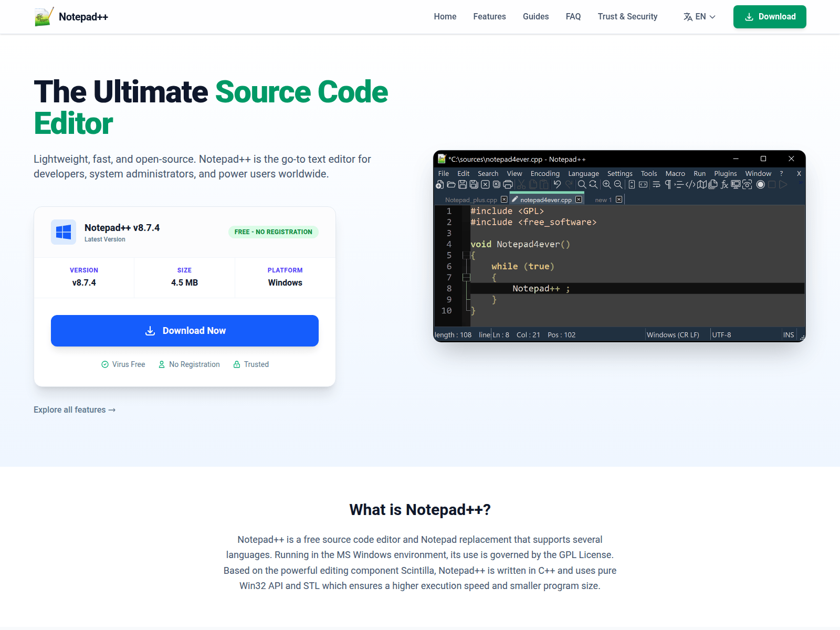
Task: Click the No Registration user icon
Action: pyautogui.click(x=162, y=364)
